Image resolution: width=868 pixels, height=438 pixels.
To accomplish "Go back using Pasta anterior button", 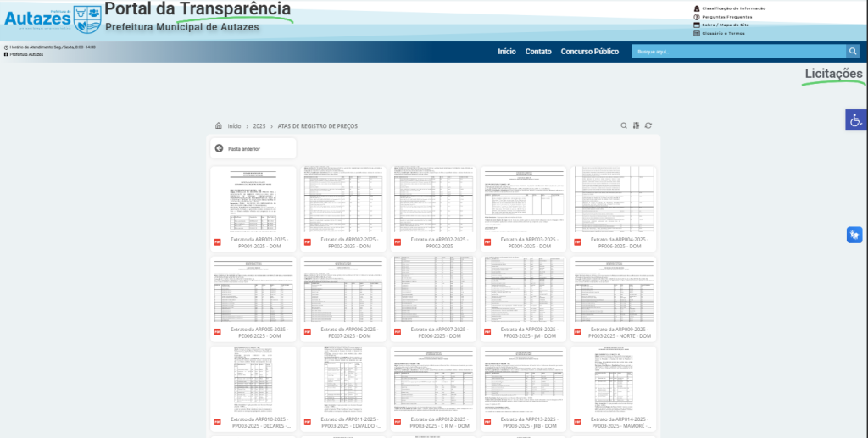I will (253, 148).
